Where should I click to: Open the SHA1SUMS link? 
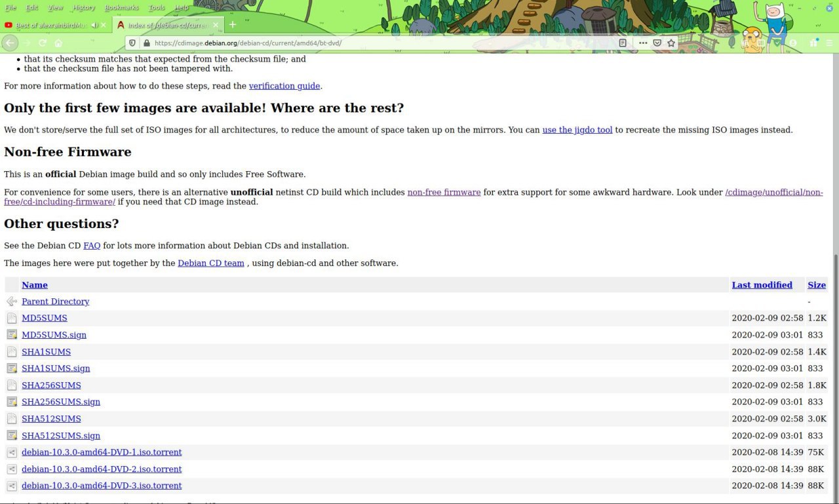tap(46, 352)
